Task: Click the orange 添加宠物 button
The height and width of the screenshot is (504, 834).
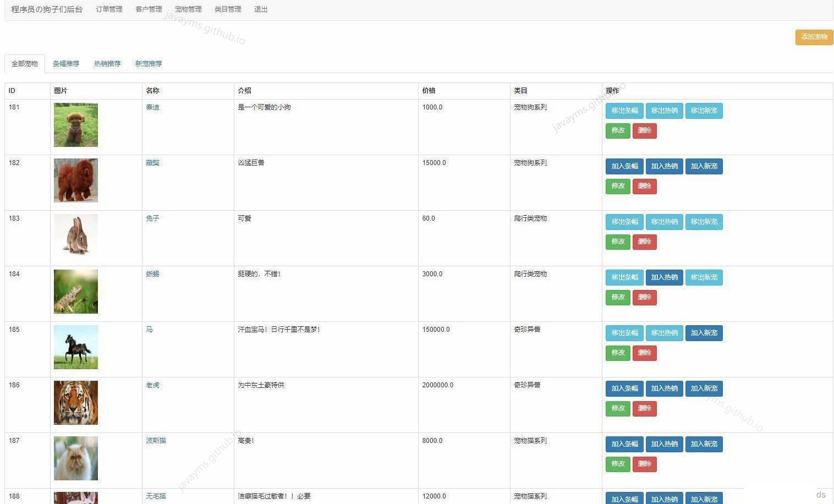Action: click(x=813, y=37)
